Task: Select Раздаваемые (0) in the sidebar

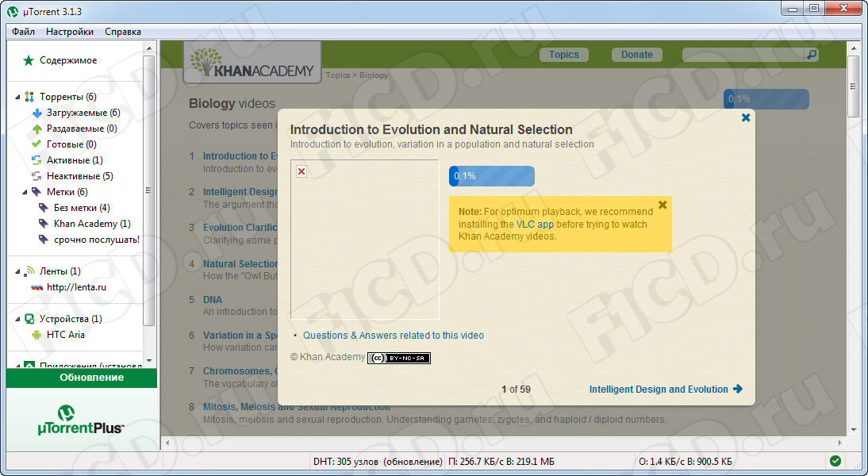Action: (82, 129)
